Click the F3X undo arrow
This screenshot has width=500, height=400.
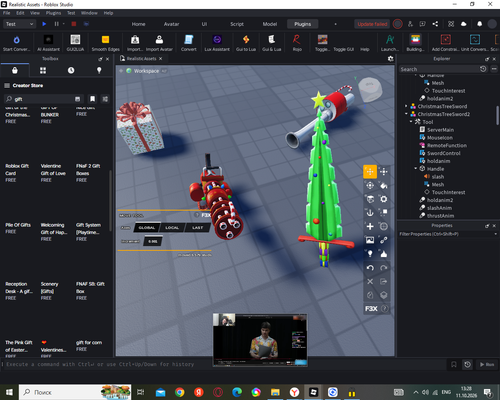click(x=370, y=267)
